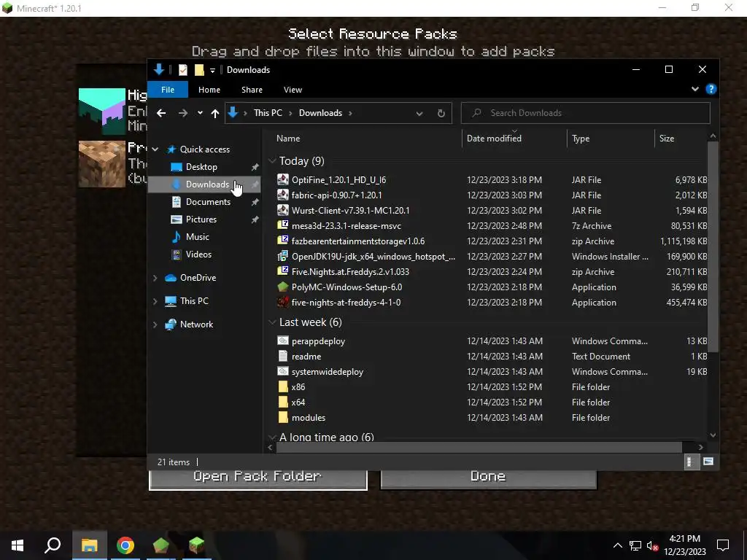Click the Search Downloads field
The image size is (747, 560).
point(586,113)
